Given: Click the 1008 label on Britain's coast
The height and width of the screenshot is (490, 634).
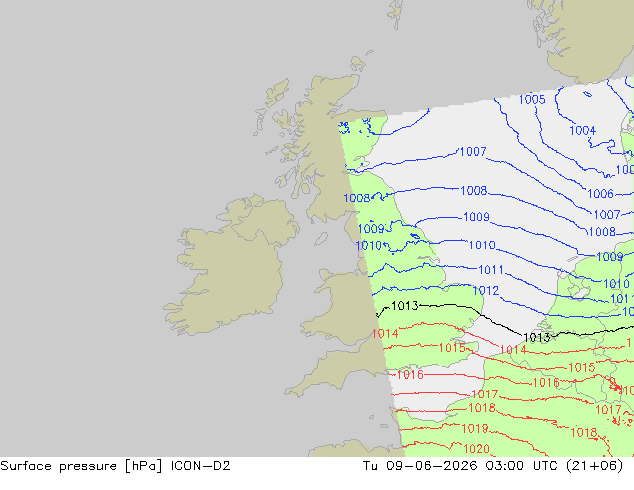Looking at the screenshot, I should [x=357, y=198].
